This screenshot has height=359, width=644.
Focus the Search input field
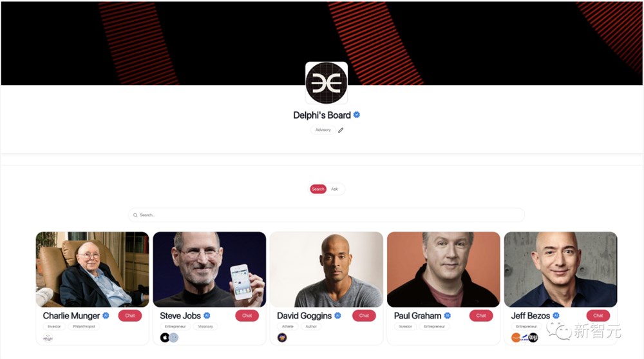[x=327, y=215]
